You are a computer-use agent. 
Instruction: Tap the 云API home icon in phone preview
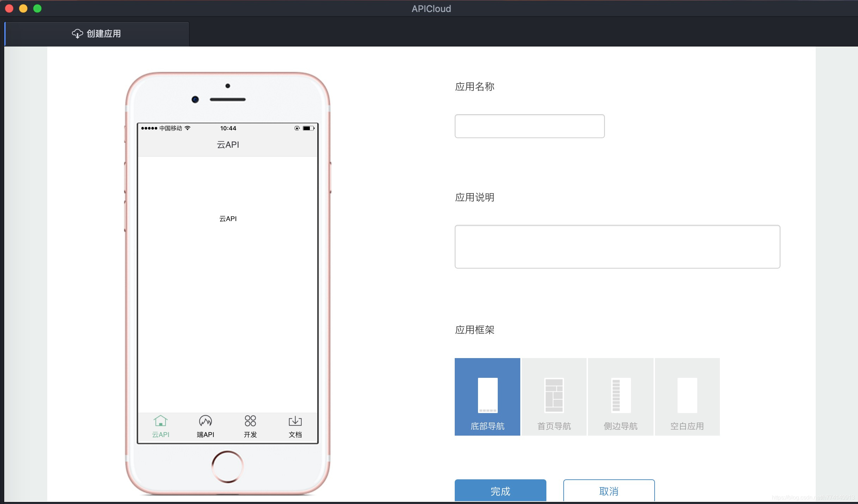160,421
